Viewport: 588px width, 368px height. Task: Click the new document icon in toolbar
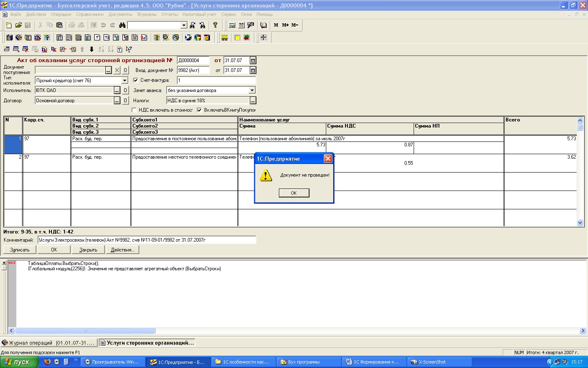coord(9,25)
